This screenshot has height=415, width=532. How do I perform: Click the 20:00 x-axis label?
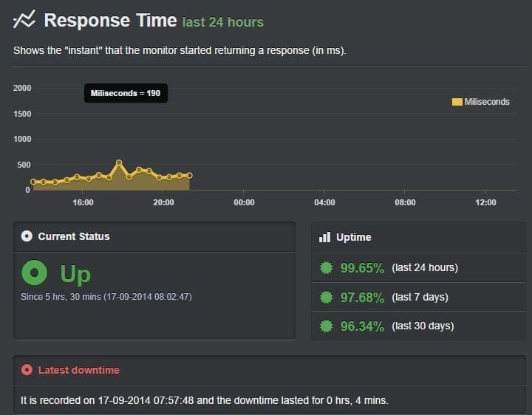click(x=163, y=202)
